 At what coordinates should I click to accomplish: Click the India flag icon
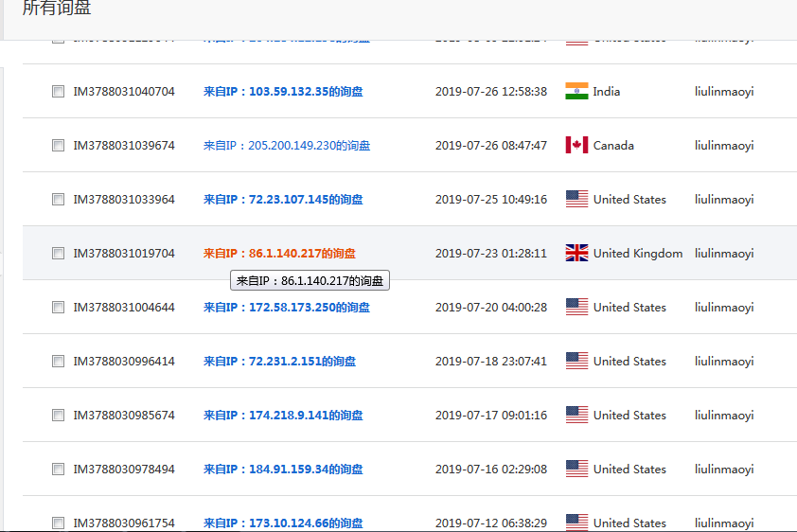(x=576, y=92)
